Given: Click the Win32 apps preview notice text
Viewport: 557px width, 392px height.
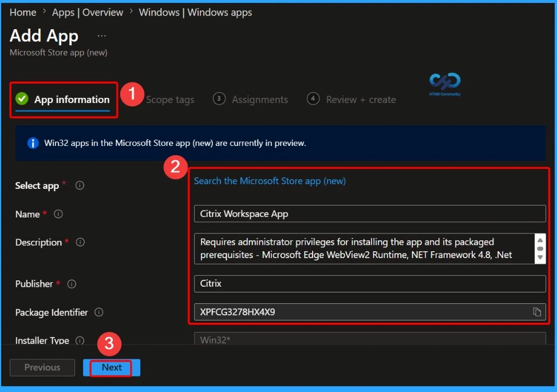Looking at the screenshot, I should [175, 143].
